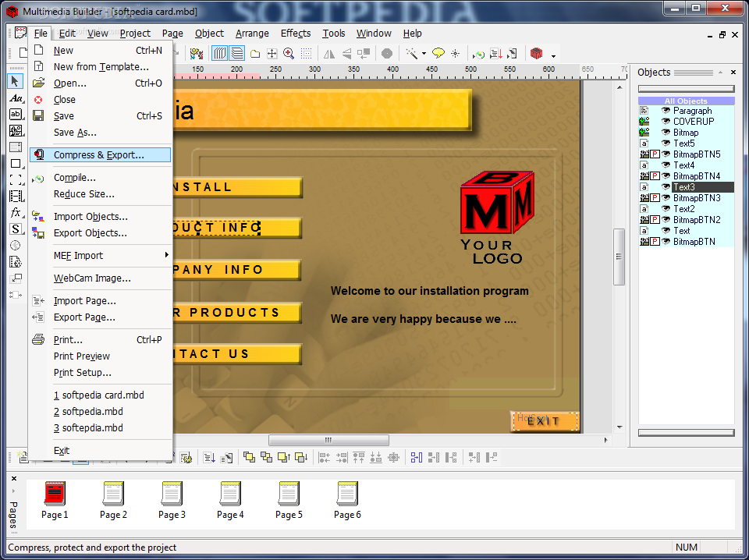
Task: Open the magic wand dropdown arrow
Action: (424, 54)
